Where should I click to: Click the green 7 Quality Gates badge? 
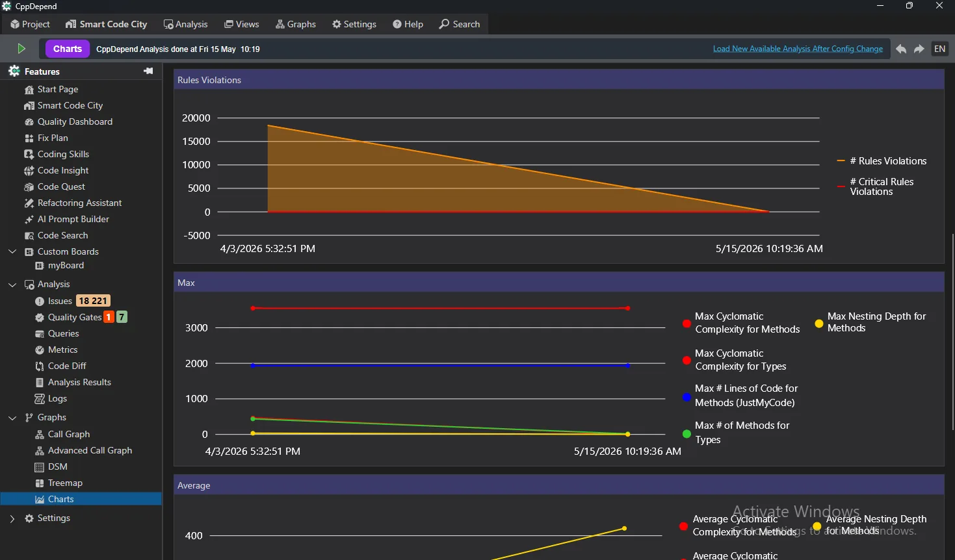coord(122,317)
